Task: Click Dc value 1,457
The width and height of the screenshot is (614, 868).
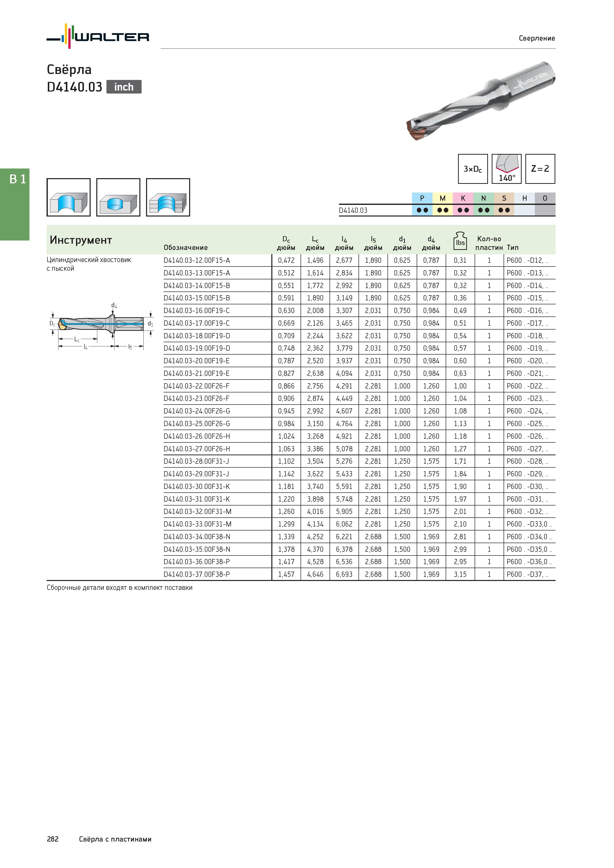Action: 286,574
